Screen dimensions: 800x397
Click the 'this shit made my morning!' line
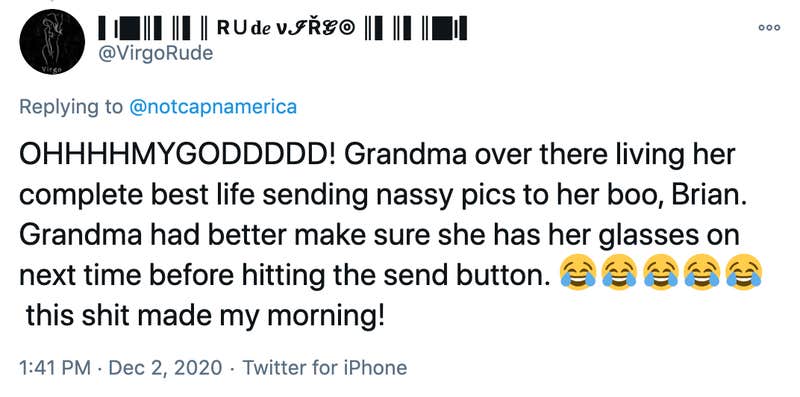pyautogui.click(x=204, y=316)
